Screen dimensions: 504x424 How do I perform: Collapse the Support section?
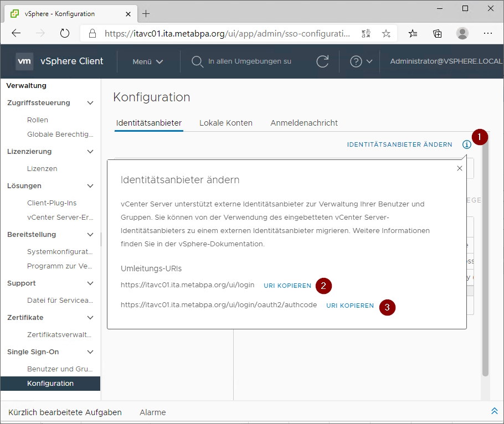[x=90, y=283]
